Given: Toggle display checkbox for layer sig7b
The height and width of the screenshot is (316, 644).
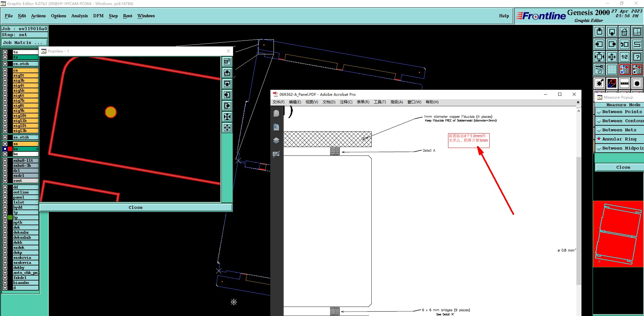Looking at the screenshot, I should (5, 101).
